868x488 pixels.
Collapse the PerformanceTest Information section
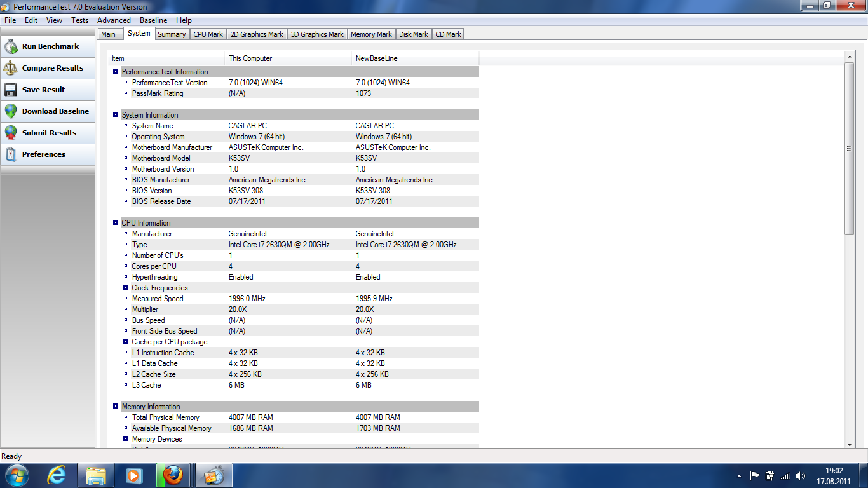(x=116, y=72)
